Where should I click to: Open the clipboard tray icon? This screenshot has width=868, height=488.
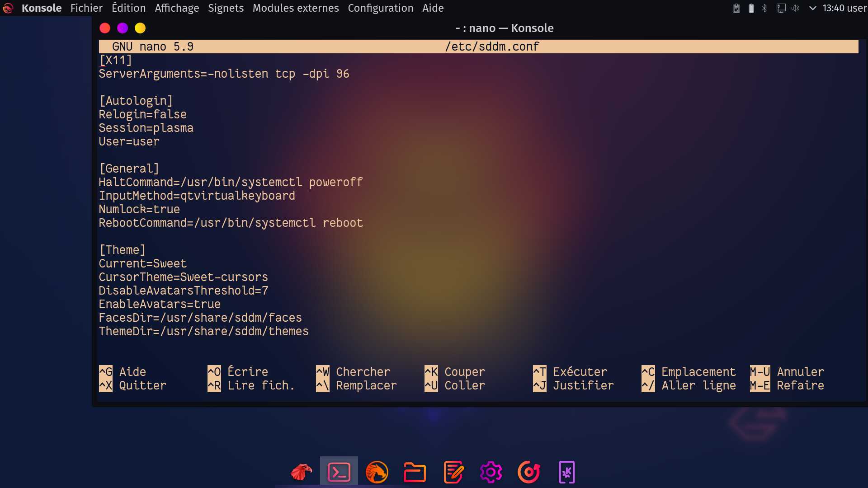[x=736, y=8]
